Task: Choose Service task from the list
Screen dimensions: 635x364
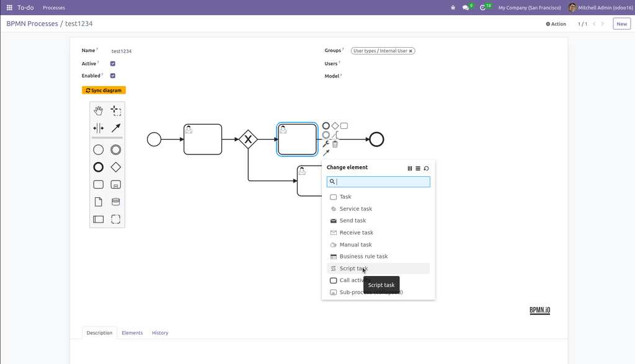Action: click(x=378, y=209)
